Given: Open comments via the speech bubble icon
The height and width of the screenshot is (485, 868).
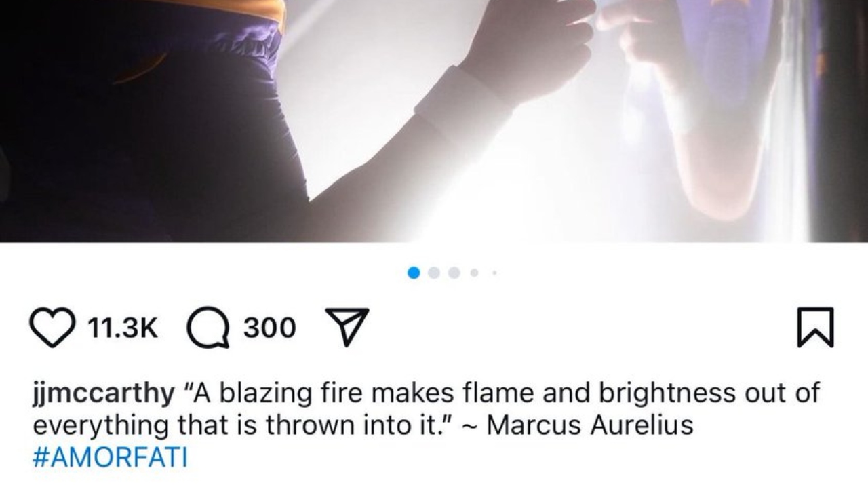Looking at the screenshot, I should [x=207, y=328].
